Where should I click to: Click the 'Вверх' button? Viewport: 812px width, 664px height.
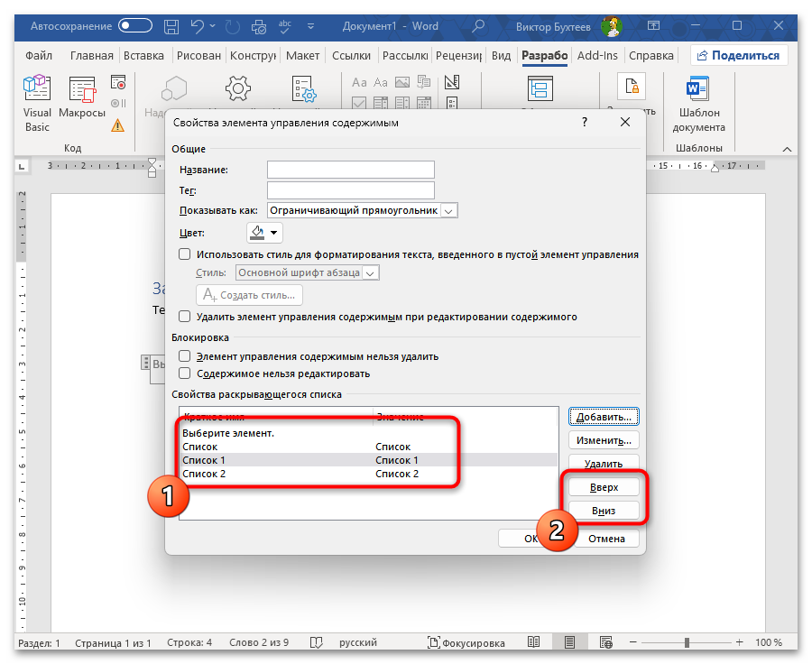pyautogui.click(x=603, y=486)
